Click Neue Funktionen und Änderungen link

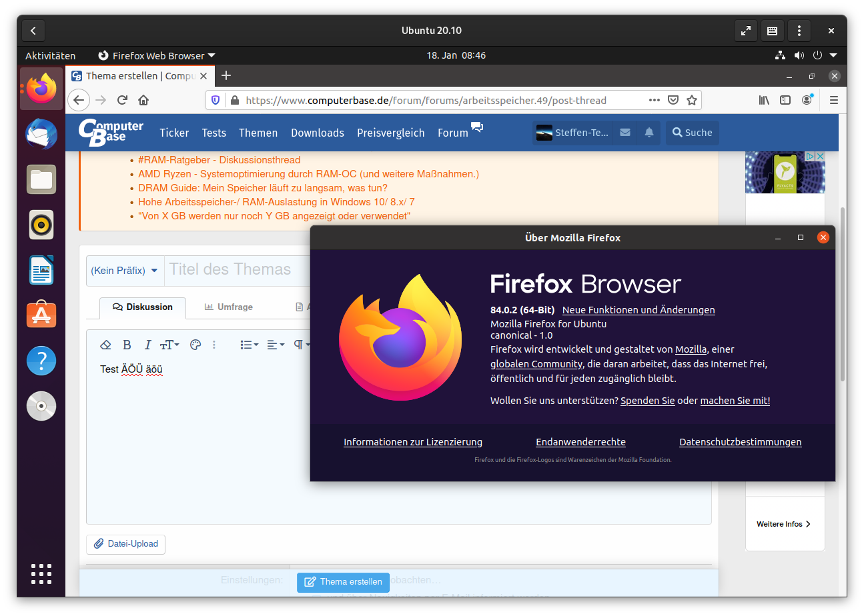tap(638, 310)
